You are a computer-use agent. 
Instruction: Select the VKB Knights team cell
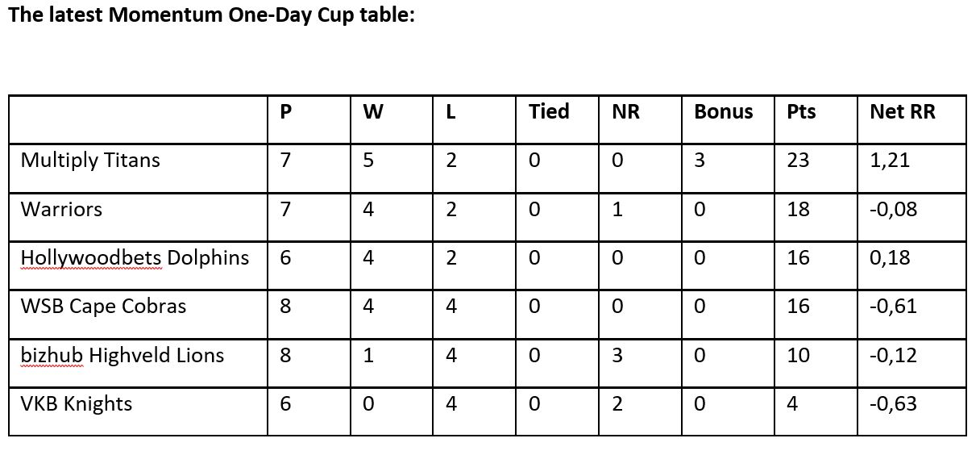tap(138, 411)
